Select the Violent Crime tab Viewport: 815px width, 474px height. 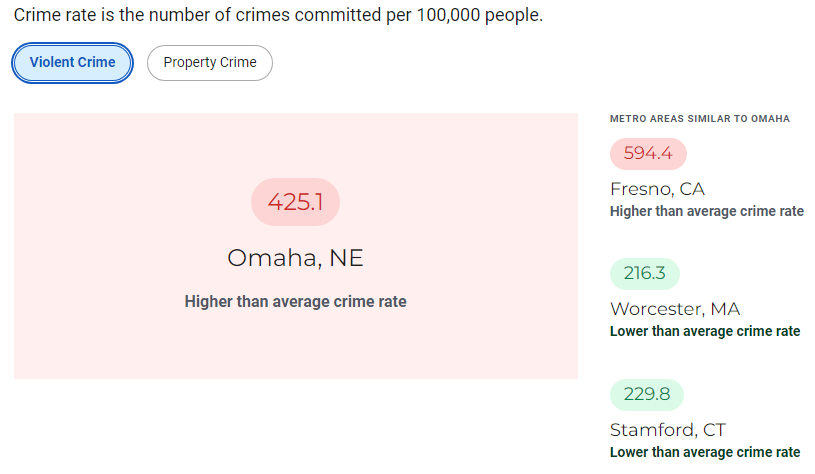pyautogui.click(x=72, y=62)
